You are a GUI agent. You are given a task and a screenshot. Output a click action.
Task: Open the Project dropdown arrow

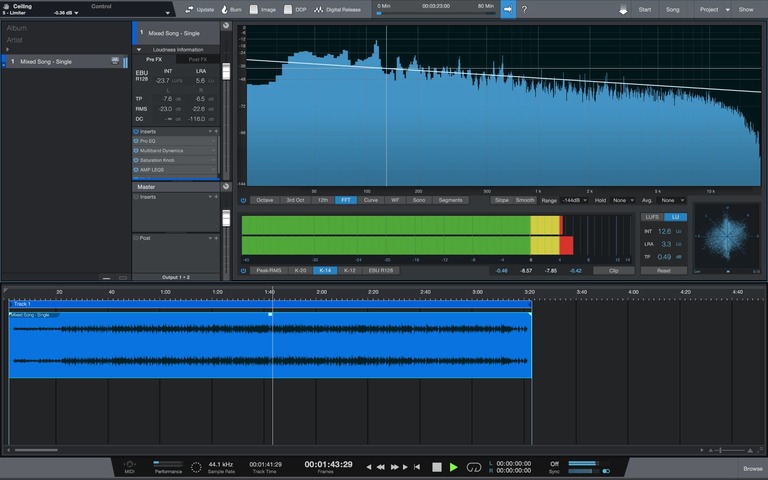[x=727, y=10]
